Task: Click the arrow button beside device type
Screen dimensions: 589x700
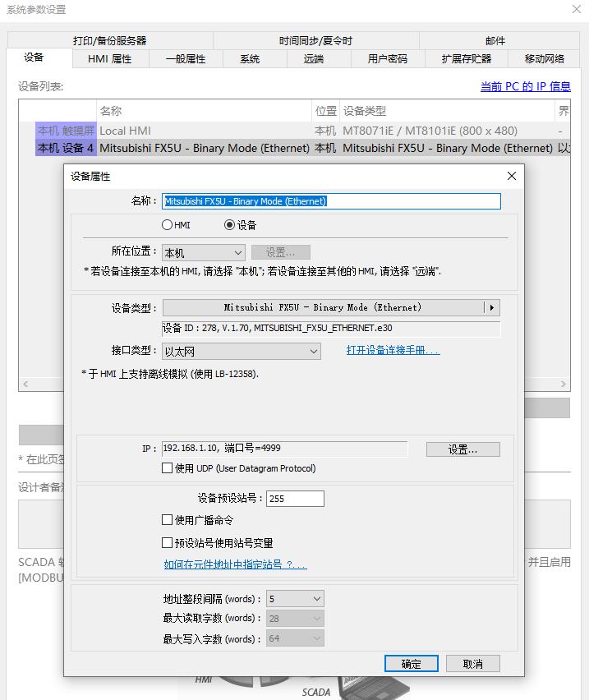Action: [x=492, y=307]
